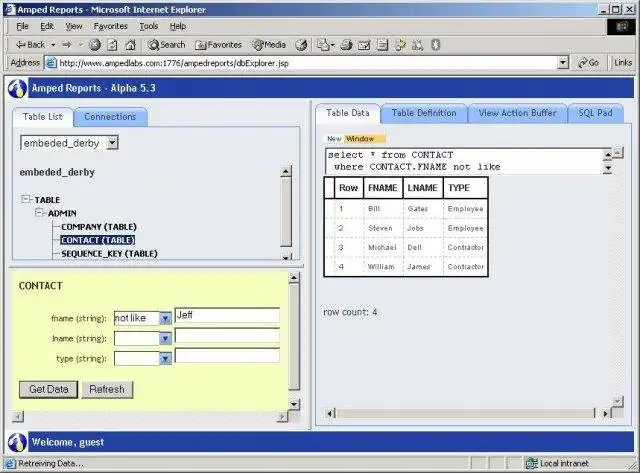Image resolution: width=640 pixels, height=473 pixels.
Task: Click the fname value field containing Jeff
Action: tap(227, 315)
